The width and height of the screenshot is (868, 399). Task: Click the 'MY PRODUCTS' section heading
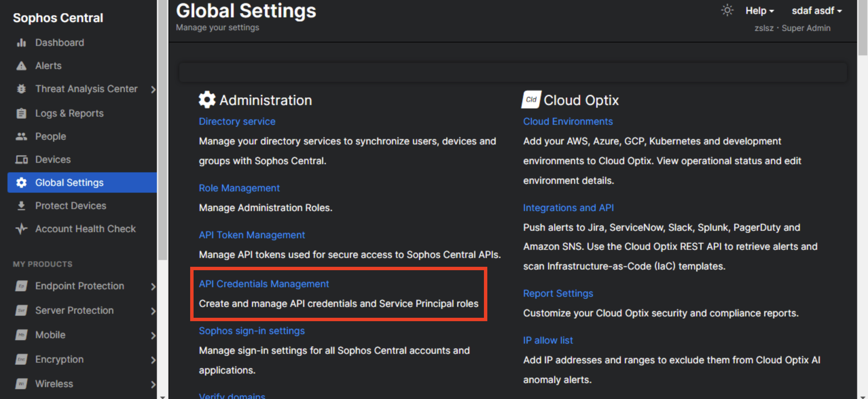[x=42, y=264]
